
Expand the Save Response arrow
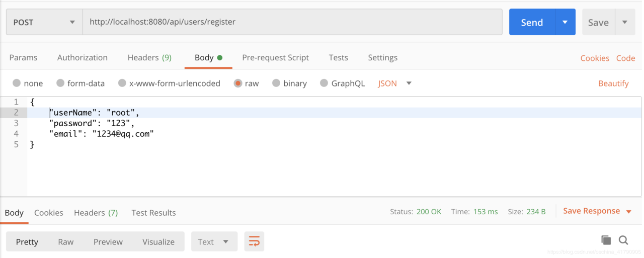click(629, 212)
